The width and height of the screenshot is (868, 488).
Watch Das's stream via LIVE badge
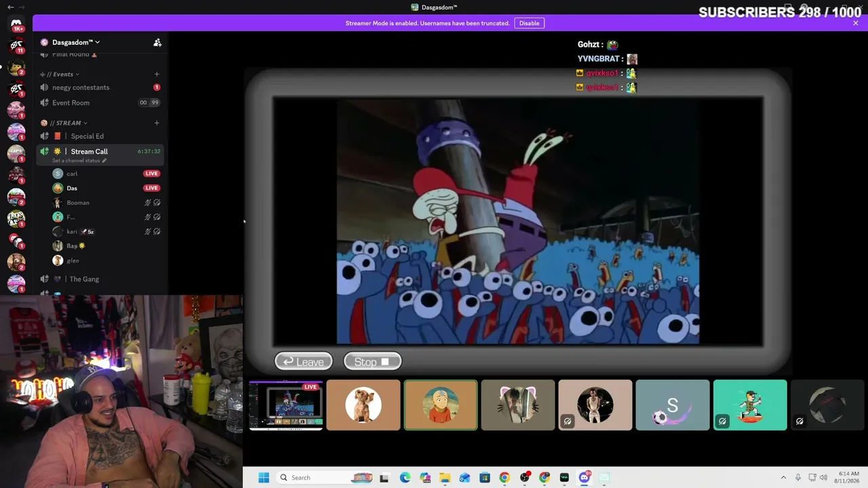click(151, 188)
